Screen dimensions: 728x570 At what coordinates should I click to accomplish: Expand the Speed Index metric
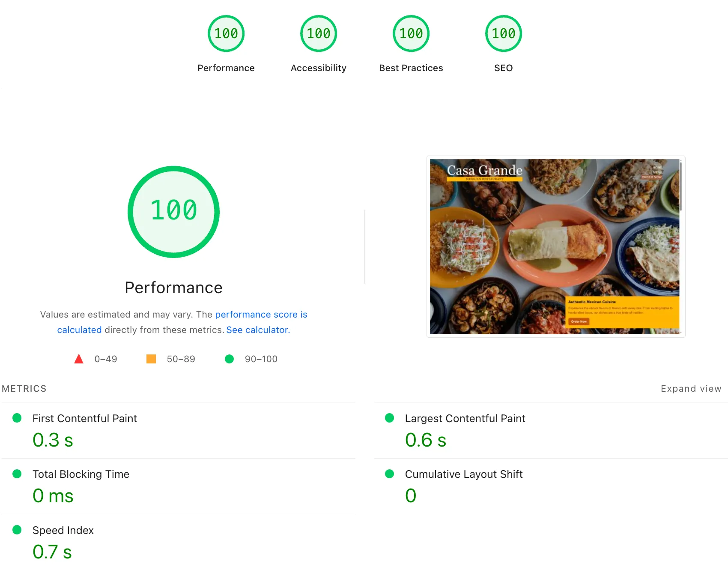coord(179,542)
